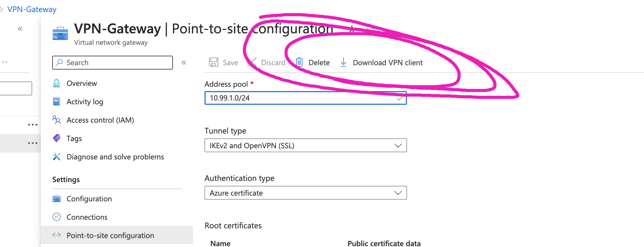Image resolution: width=644 pixels, height=247 pixels.
Task: Collapse the far-left portal pane chevrons
Action: click(20, 29)
